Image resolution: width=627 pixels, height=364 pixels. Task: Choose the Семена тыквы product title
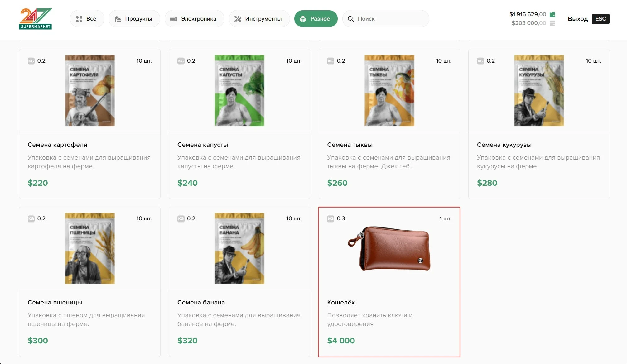350,145
